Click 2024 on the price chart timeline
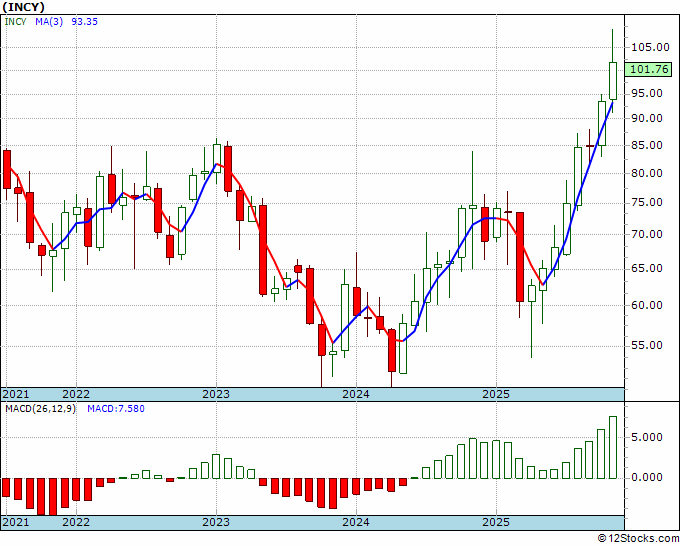Image resolution: width=680 pixels, height=546 pixels. (x=356, y=394)
